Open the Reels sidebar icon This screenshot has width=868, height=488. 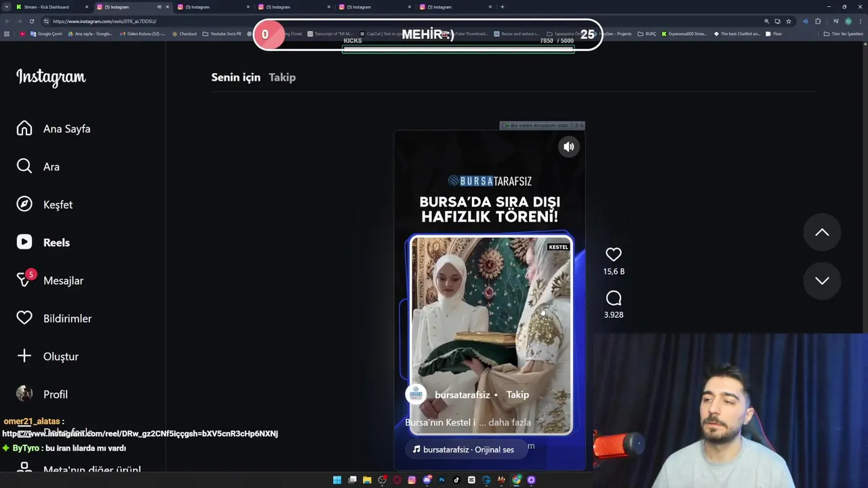click(x=24, y=242)
